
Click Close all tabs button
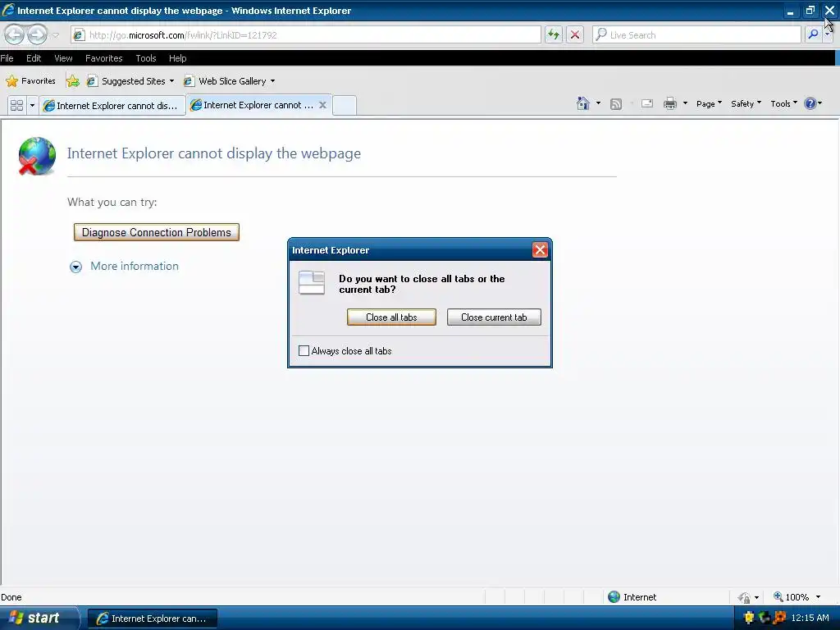pos(391,317)
